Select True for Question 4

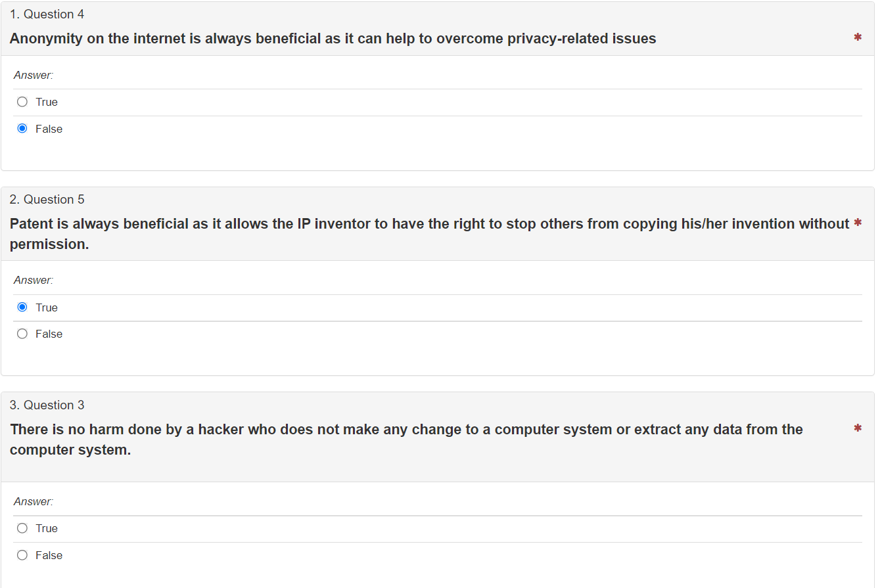(x=22, y=102)
